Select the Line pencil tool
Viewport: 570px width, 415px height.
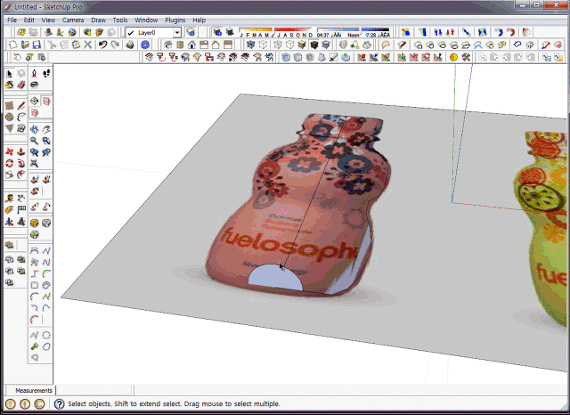pyautogui.click(x=21, y=106)
